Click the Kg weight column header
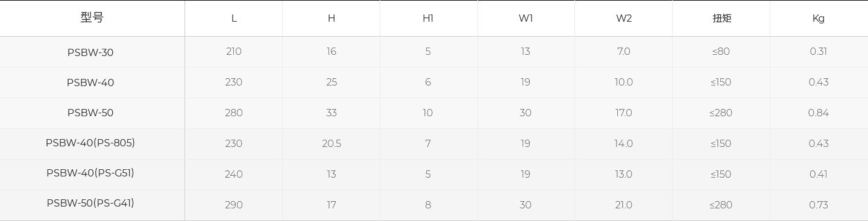868x221 pixels. (819, 18)
